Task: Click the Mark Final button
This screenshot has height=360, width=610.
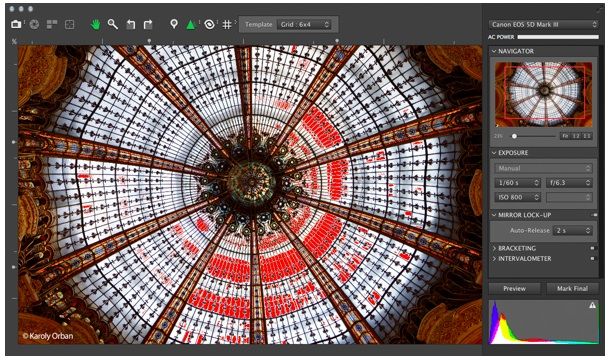Action: pos(572,288)
